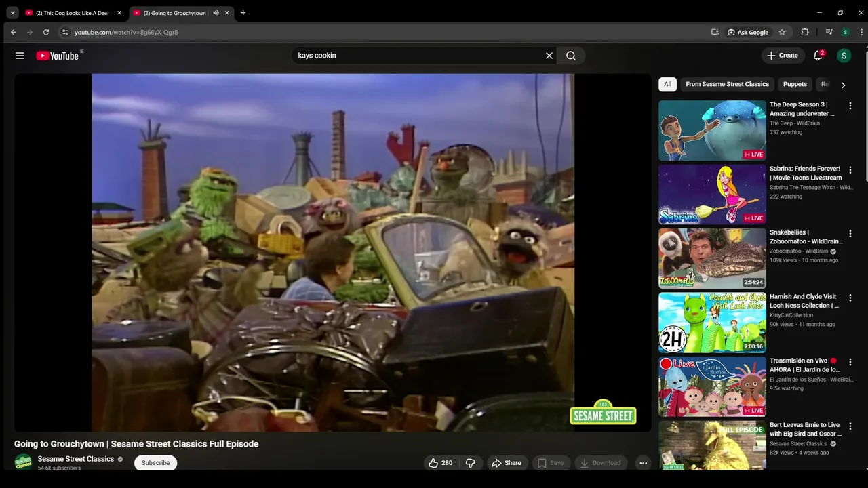Focus the browser address bar URL

tap(126, 32)
